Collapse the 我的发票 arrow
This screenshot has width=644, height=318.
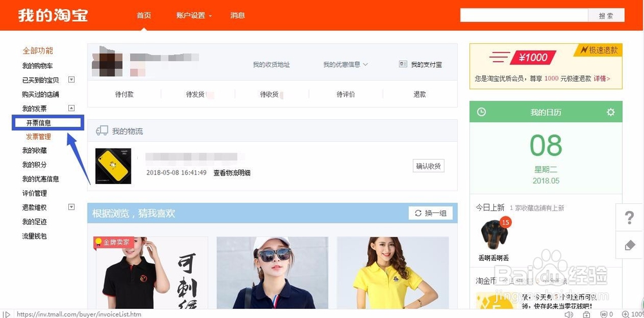click(x=71, y=108)
